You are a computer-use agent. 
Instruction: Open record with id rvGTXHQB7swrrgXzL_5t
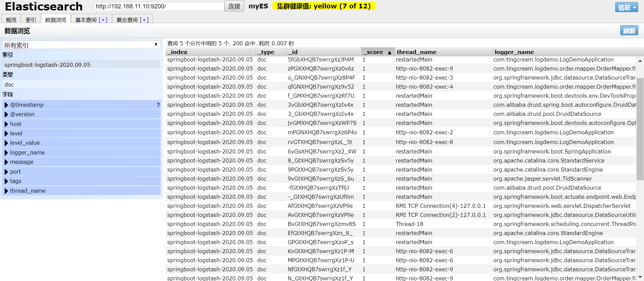(x=320, y=142)
